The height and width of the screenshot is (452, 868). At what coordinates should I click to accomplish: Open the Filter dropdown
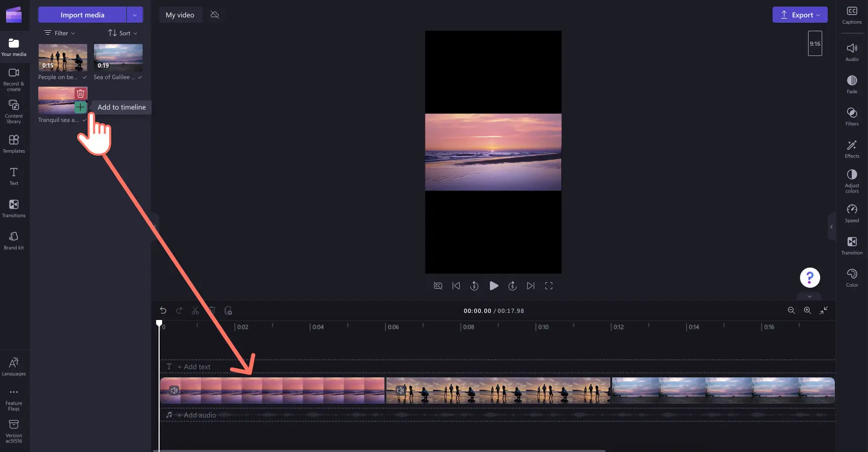pyautogui.click(x=60, y=33)
